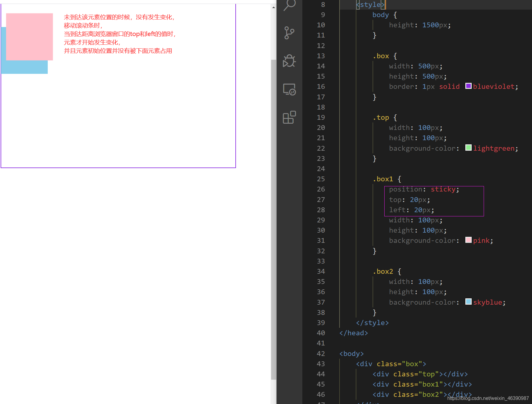Click line number 42 in the gutter

pyautogui.click(x=321, y=354)
